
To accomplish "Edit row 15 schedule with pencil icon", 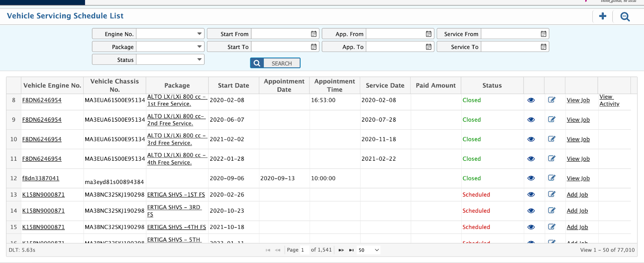I will tap(552, 227).
